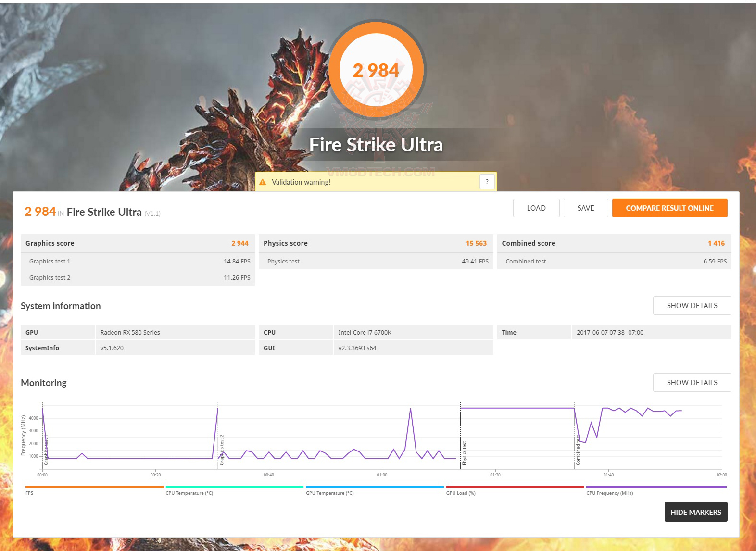Click the Physics score heading
The width and height of the screenshot is (756, 551).
[286, 243]
